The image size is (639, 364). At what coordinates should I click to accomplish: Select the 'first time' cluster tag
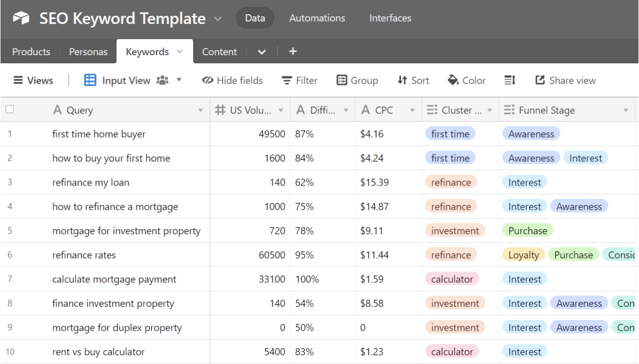pyautogui.click(x=450, y=133)
